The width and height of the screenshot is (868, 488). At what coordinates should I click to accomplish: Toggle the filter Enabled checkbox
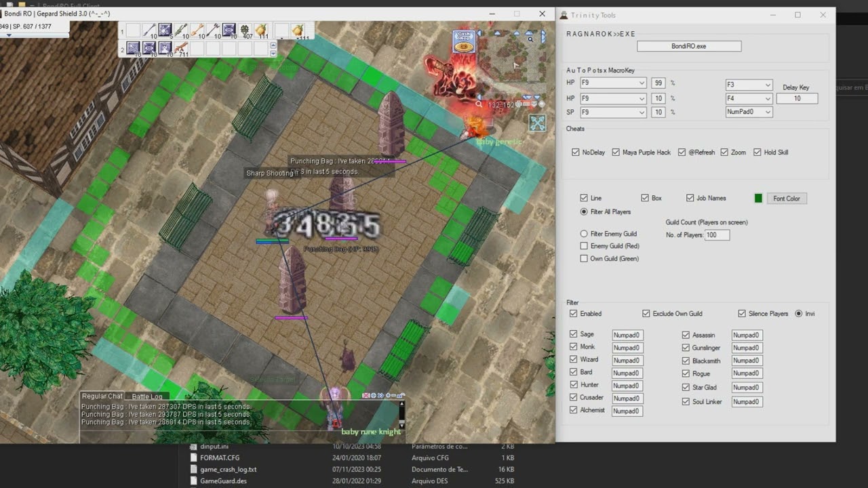(574, 314)
